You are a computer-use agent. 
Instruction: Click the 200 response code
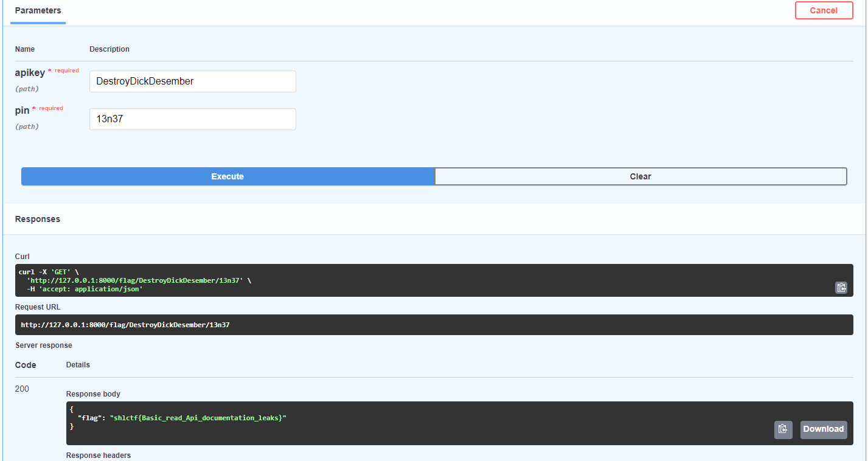22,389
